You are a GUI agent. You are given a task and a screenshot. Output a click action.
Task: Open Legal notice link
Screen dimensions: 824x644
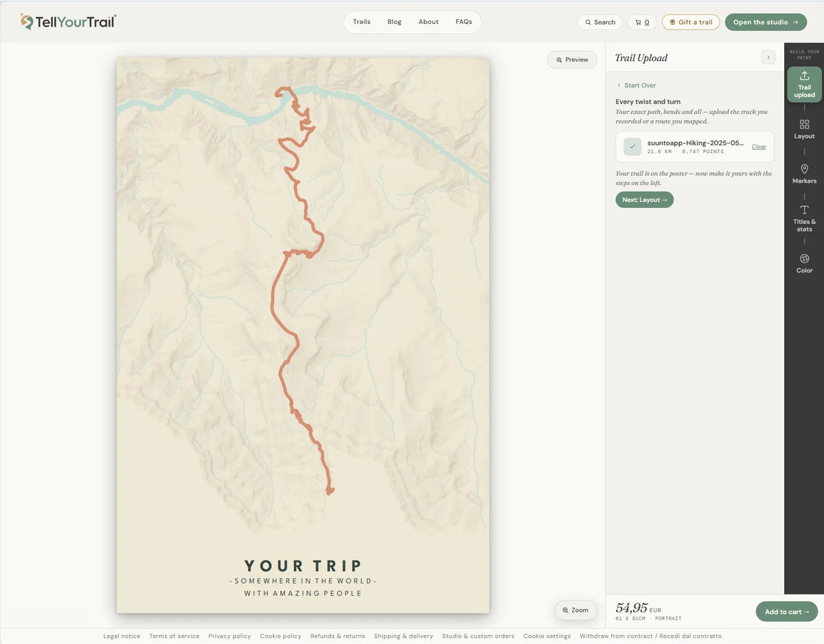click(122, 636)
